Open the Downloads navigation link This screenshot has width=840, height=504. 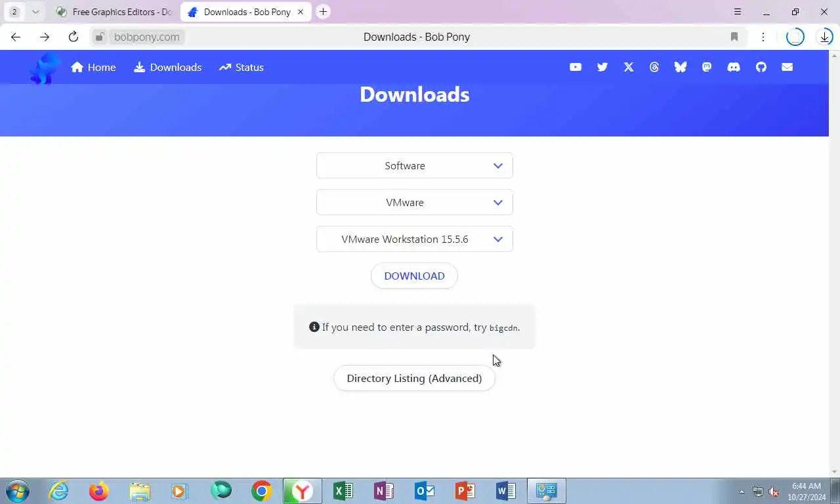tap(167, 67)
